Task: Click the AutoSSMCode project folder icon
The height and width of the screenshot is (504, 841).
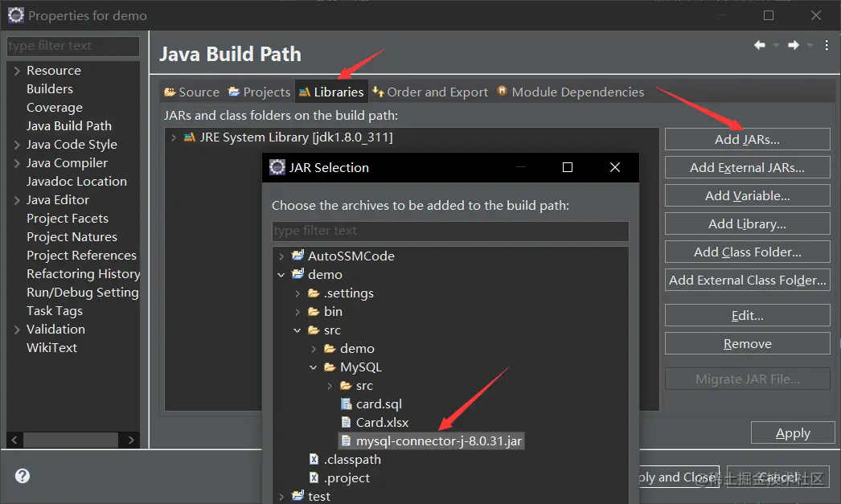Action: [297, 256]
